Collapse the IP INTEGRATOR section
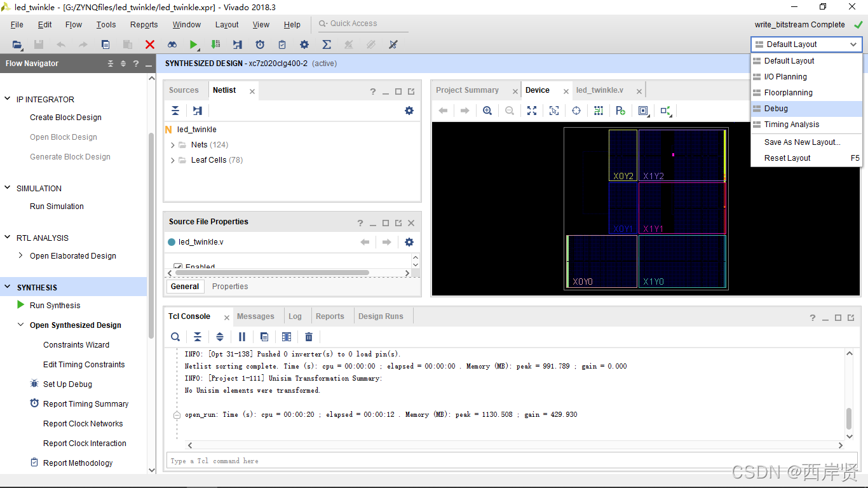This screenshot has height=488, width=868. pyautogui.click(x=8, y=99)
